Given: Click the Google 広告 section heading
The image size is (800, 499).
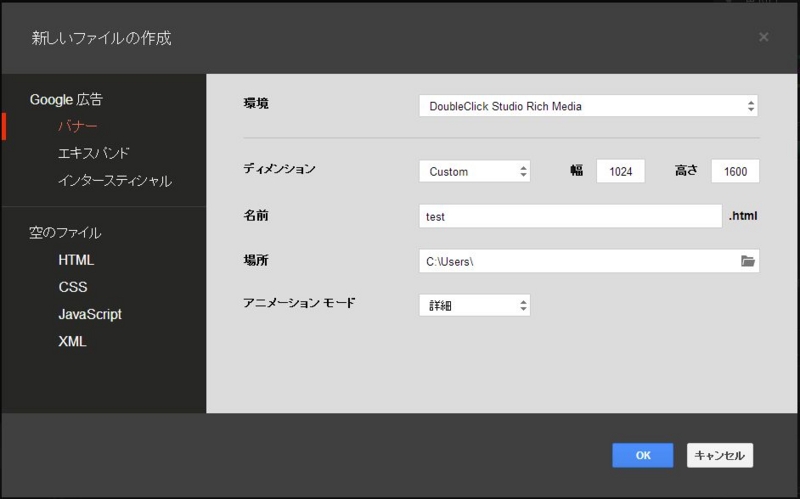Looking at the screenshot, I should click(66, 99).
